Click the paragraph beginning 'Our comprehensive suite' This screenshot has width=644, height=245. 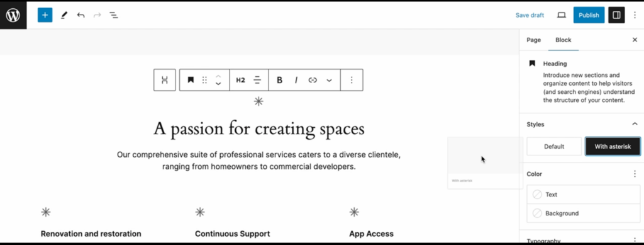point(258,161)
